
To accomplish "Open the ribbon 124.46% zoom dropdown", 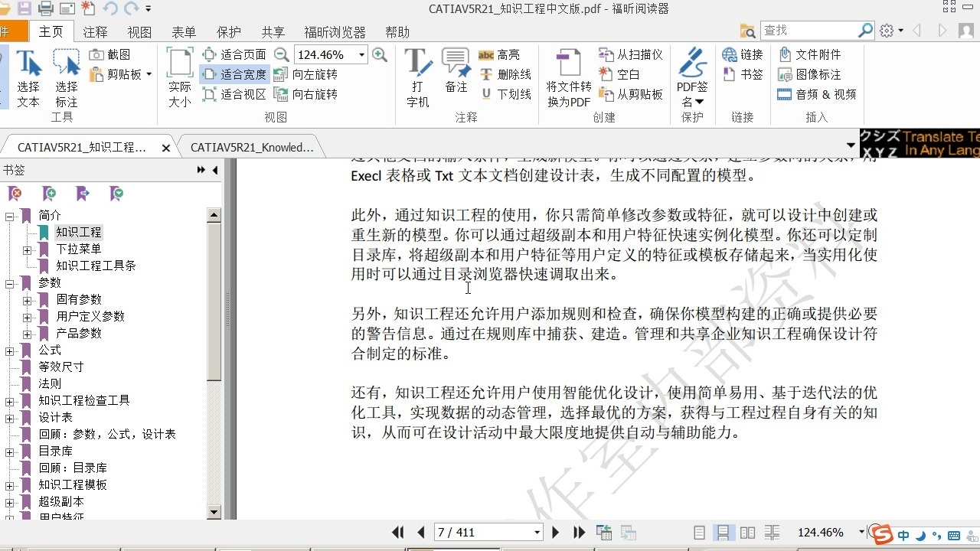I will click(x=361, y=55).
